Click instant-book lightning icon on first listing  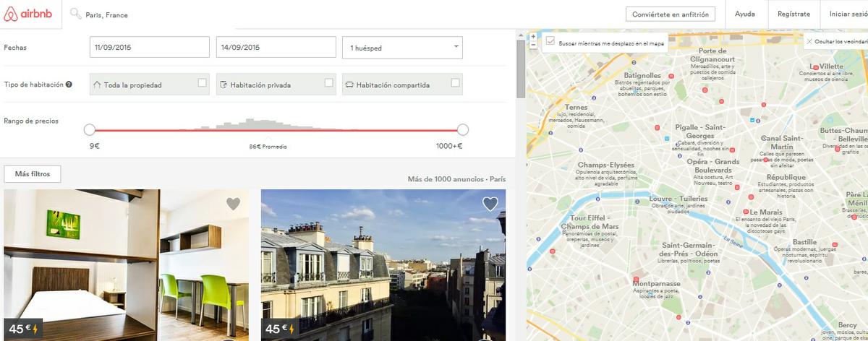34,329
